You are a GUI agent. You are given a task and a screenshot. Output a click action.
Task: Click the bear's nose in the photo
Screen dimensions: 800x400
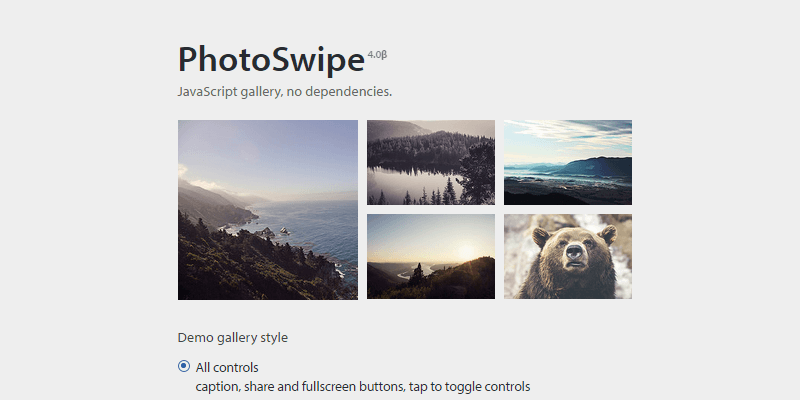pos(572,253)
